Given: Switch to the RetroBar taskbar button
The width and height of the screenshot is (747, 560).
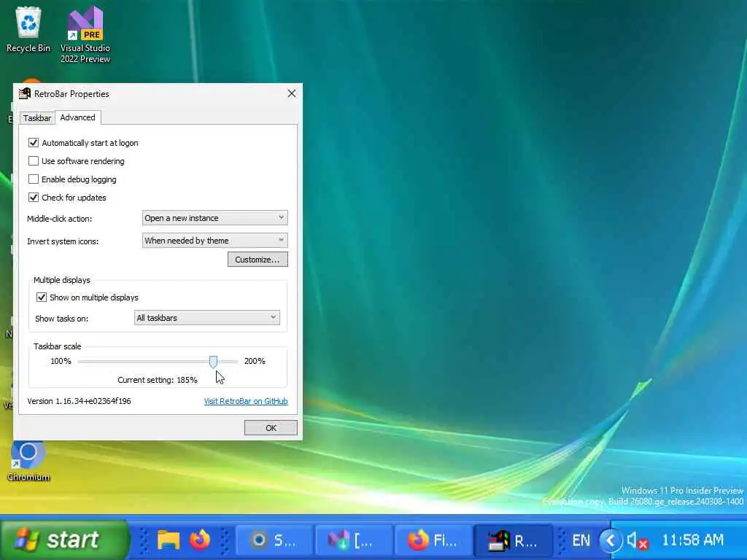Looking at the screenshot, I should click(513, 540).
